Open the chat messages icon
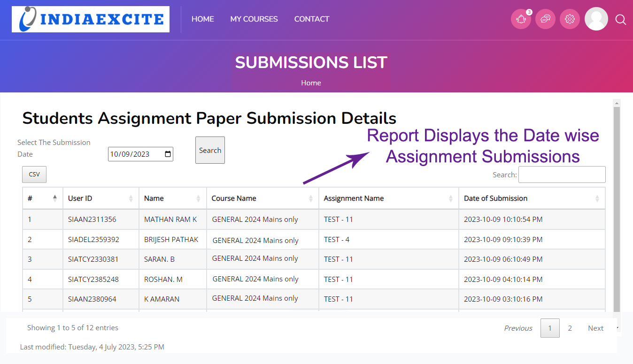The height and width of the screenshot is (364, 633). [x=545, y=19]
